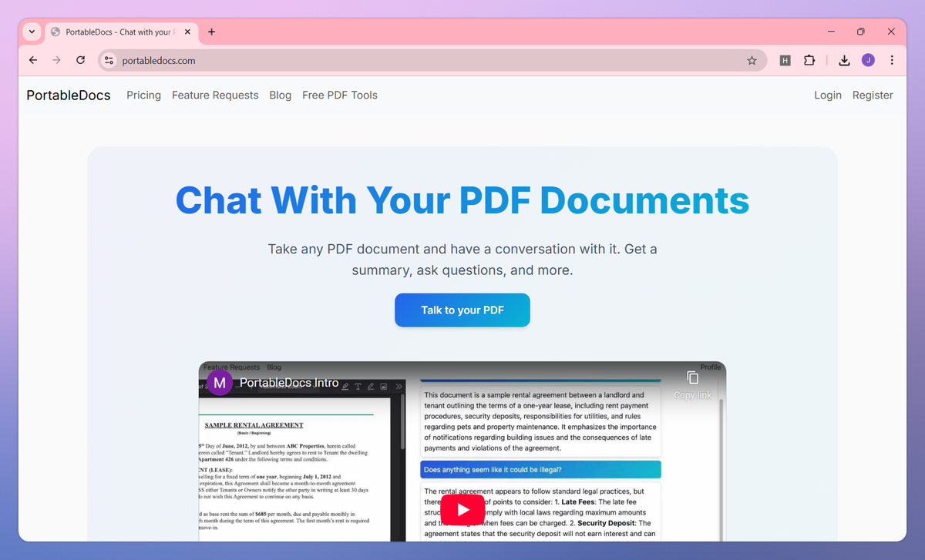Bookmark this page with the star icon
Image resolution: width=925 pixels, height=560 pixels.
[x=752, y=60]
